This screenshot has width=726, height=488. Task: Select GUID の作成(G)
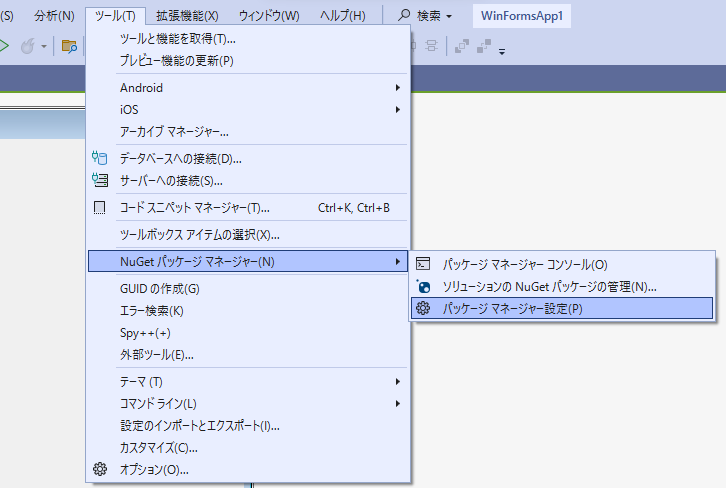tap(160, 289)
